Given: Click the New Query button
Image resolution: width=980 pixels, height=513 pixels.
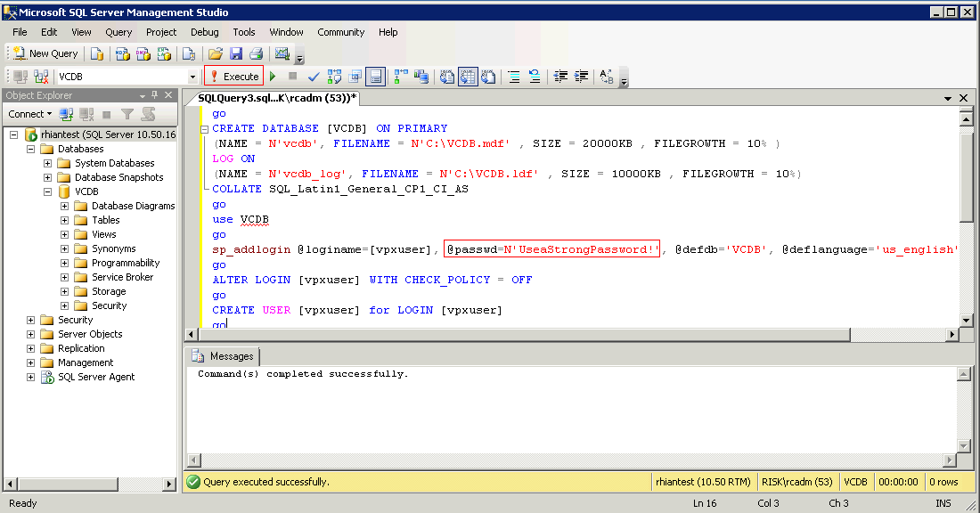Looking at the screenshot, I should coord(45,53).
